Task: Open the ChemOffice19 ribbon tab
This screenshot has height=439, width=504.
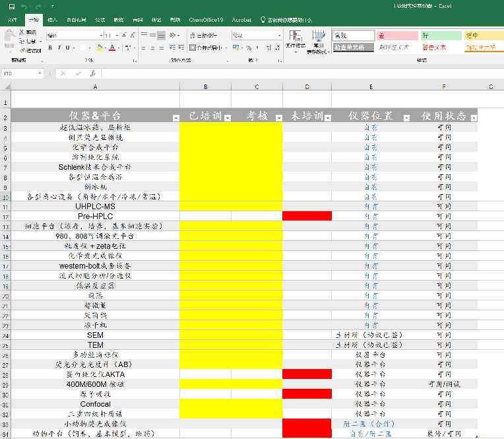Action: [x=206, y=20]
